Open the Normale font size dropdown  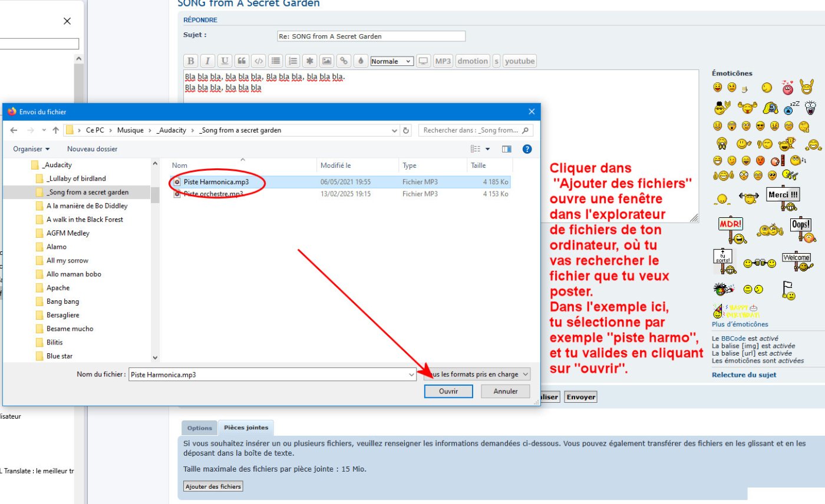click(x=392, y=61)
